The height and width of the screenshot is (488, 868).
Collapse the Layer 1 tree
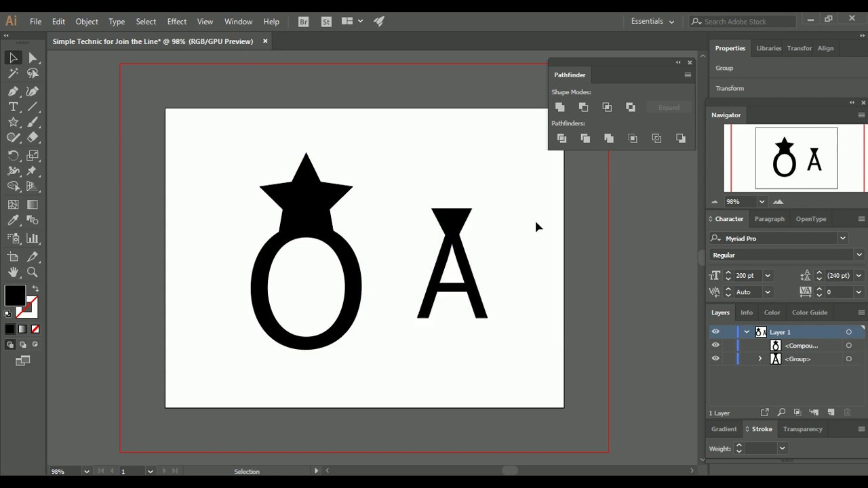pyautogui.click(x=747, y=332)
